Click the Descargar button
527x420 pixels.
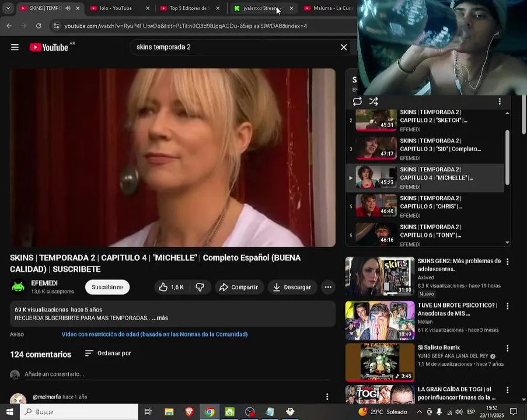(292, 287)
